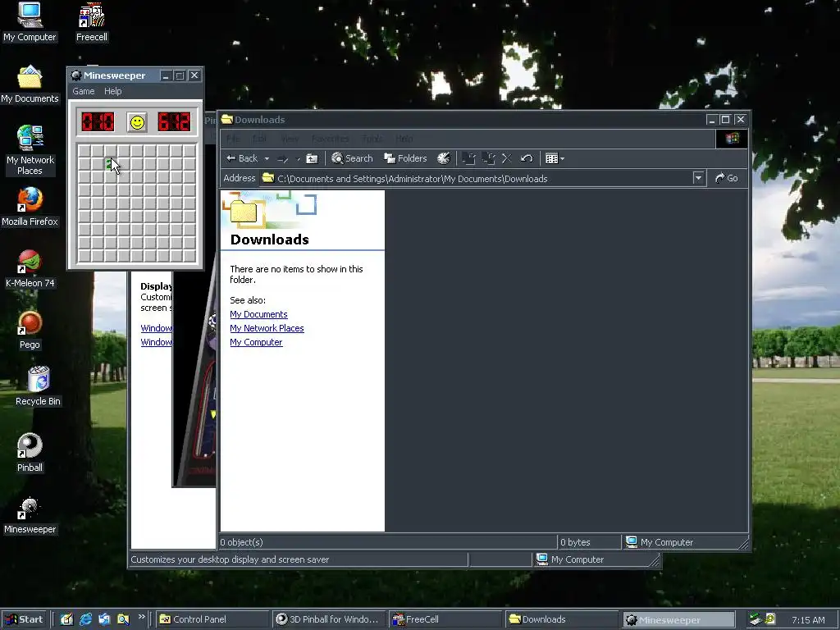The height and width of the screenshot is (630, 840).
Task: Open the View menu in Downloads window
Action: click(x=290, y=139)
